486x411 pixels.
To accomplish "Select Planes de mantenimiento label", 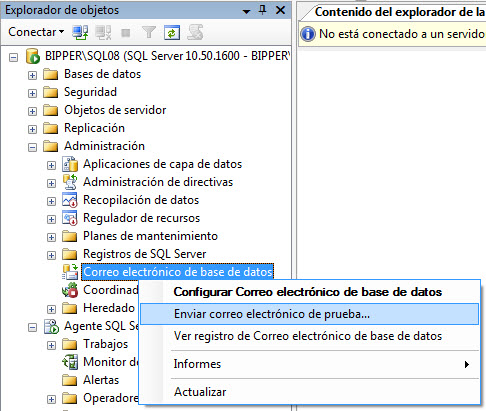I will tap(150, 236).
